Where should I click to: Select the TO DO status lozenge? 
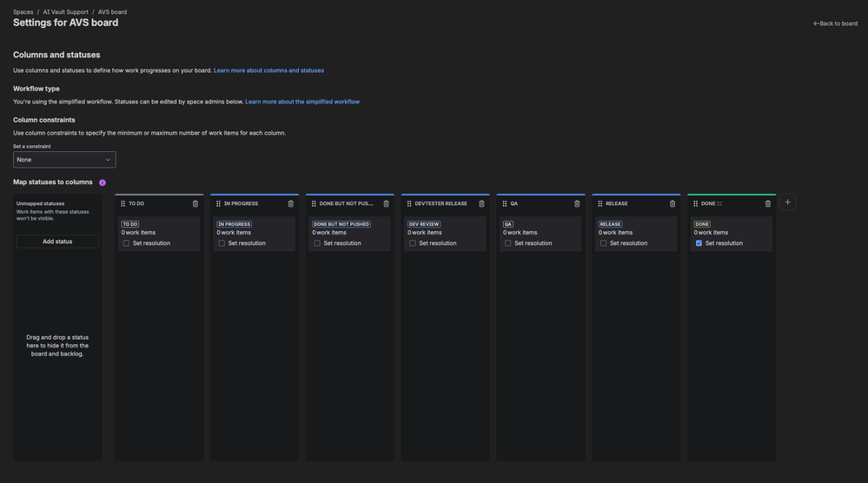pyautogui.click(x=130, y=224)
